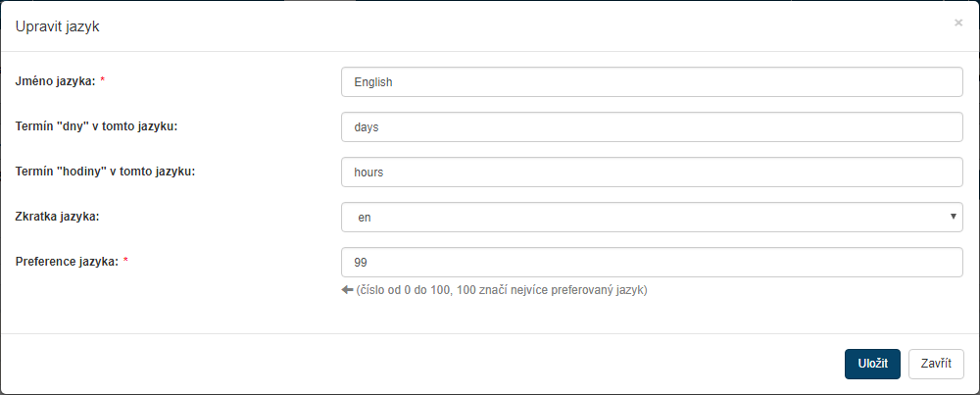The height and width of the screenshot is (395, 980).
Task: Click the Termín "dny" v tomto jazyku label
Action: (x=96, y=126)
